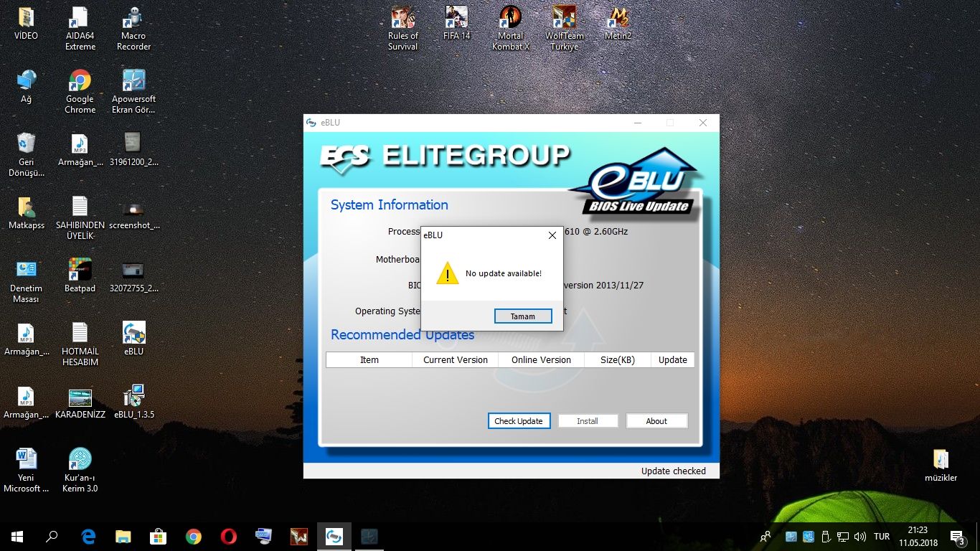Select the AIDA64 Extreme desktop icon
Viewport: 980px width, 551px height.
(80, 29)
